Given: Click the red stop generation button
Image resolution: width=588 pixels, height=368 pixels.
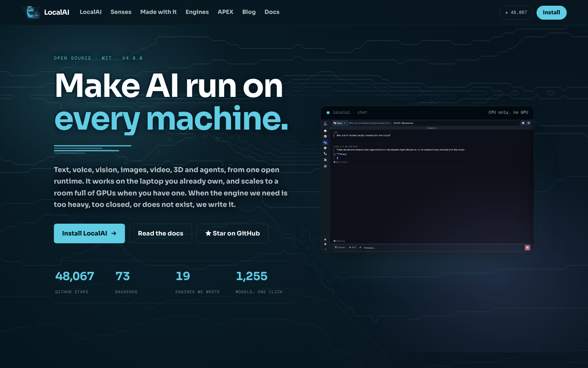Looking at the screenshot, I should [528, 248].
